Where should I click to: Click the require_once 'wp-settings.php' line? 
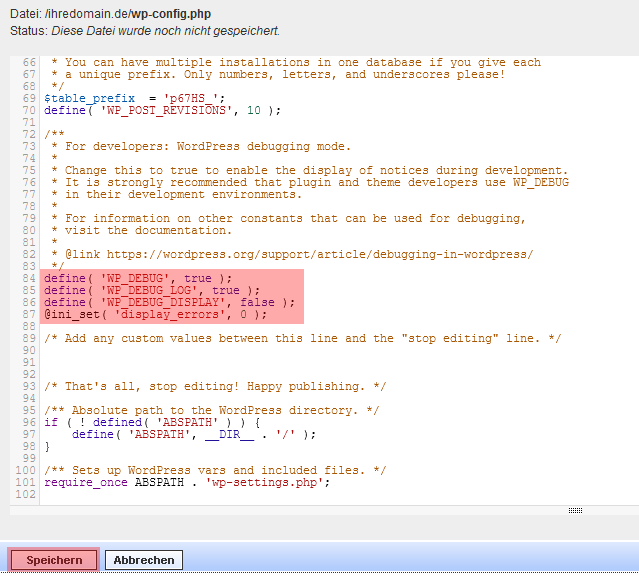click(x=187, y=482)
